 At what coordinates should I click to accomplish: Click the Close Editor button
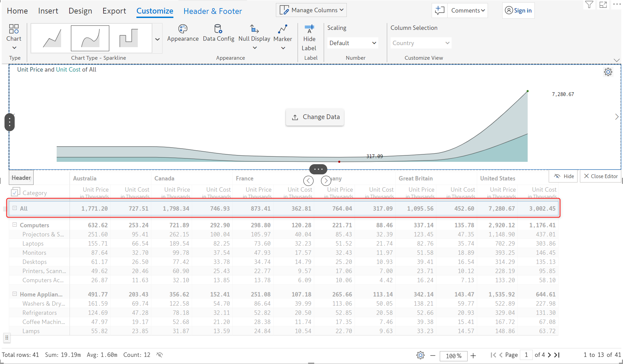(600, 176)
